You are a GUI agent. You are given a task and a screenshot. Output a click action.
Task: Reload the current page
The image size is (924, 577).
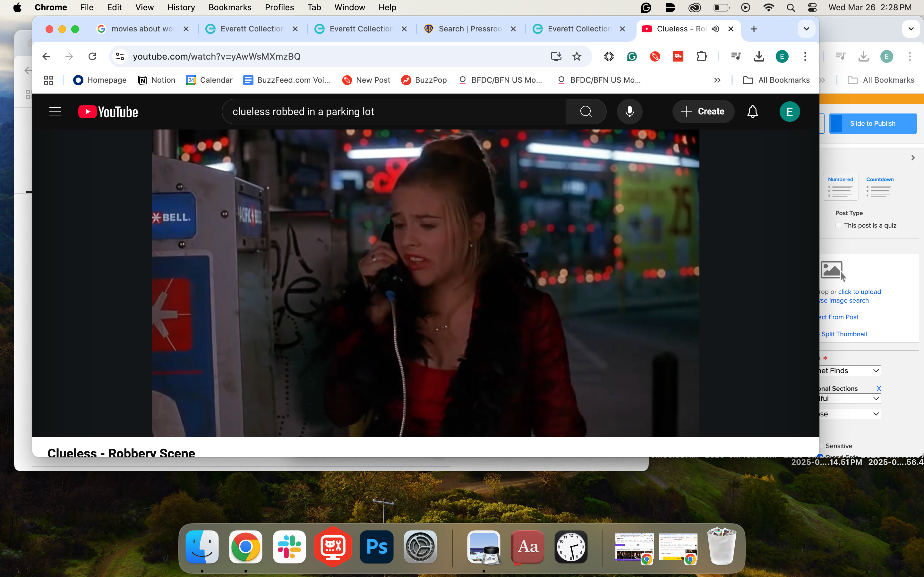pos(92,56)
